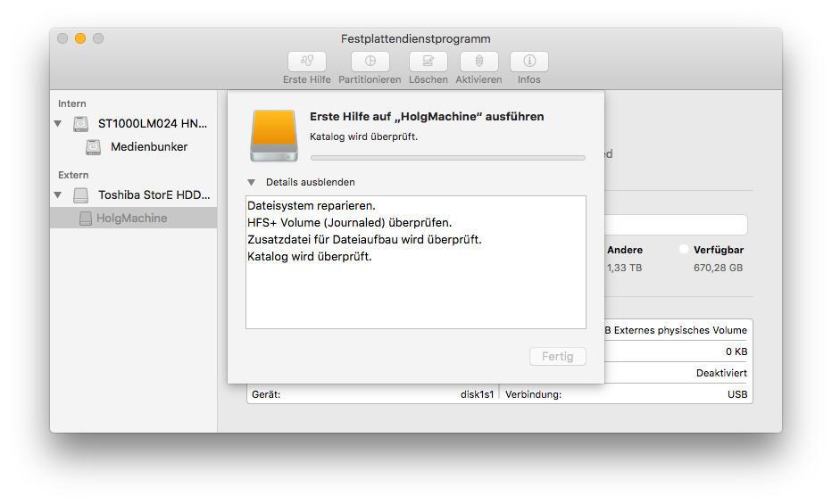
Task: Click the orange external drive icon in dialog
Action: click(x=274, y=136)
